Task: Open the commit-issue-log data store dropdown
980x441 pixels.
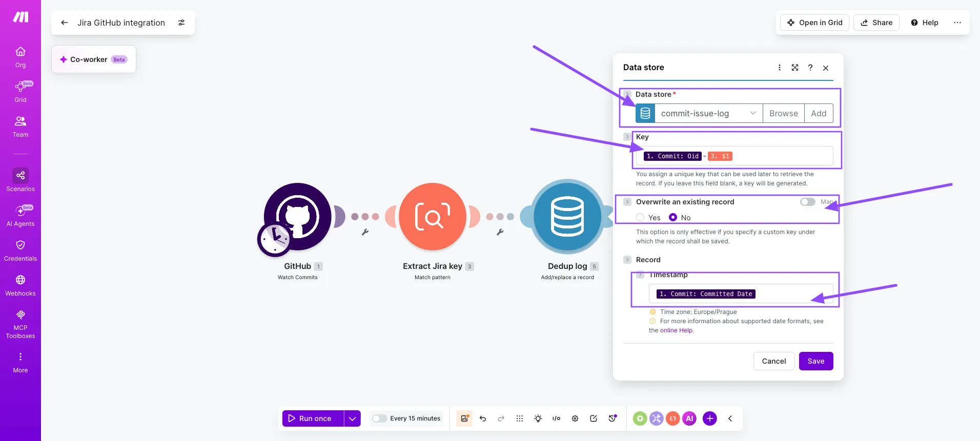Action: coord(709,113)
